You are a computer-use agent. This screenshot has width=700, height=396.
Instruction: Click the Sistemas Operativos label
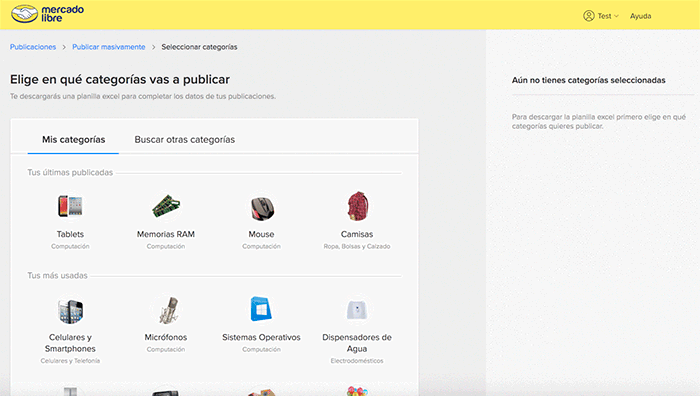261,337
